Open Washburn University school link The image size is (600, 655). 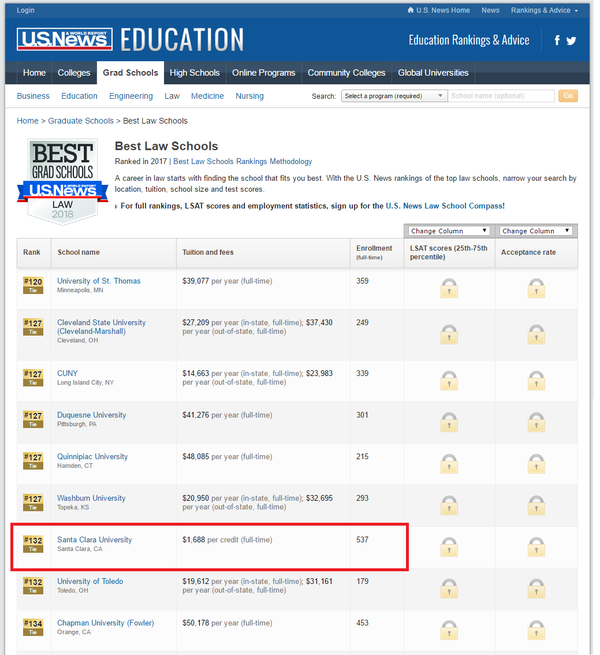(91, 498)
